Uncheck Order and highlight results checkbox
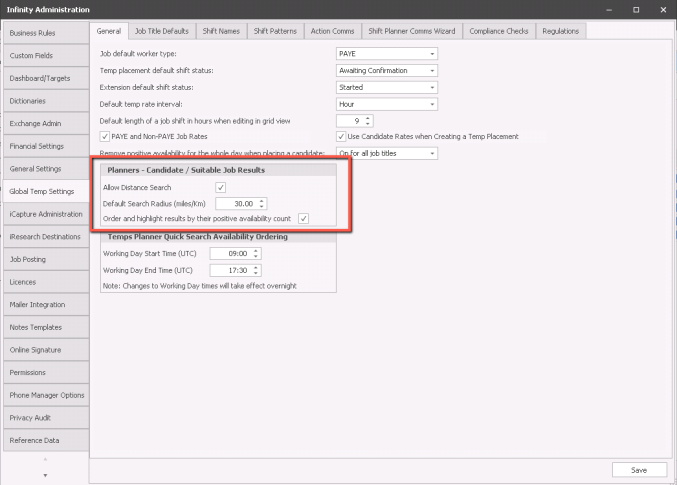The width and height of the screenshot is (677, 485). click(303, 218)
